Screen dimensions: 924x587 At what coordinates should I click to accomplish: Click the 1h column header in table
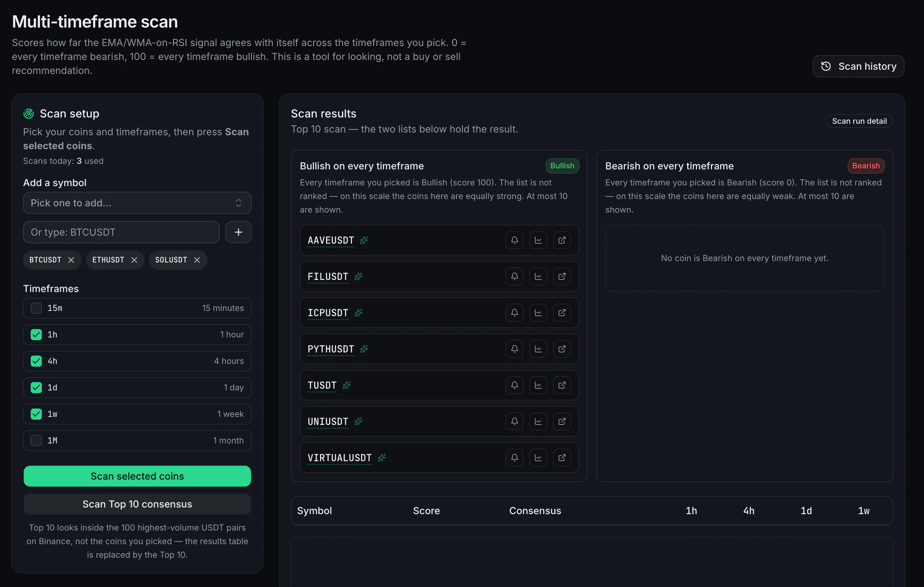[691, 511]
